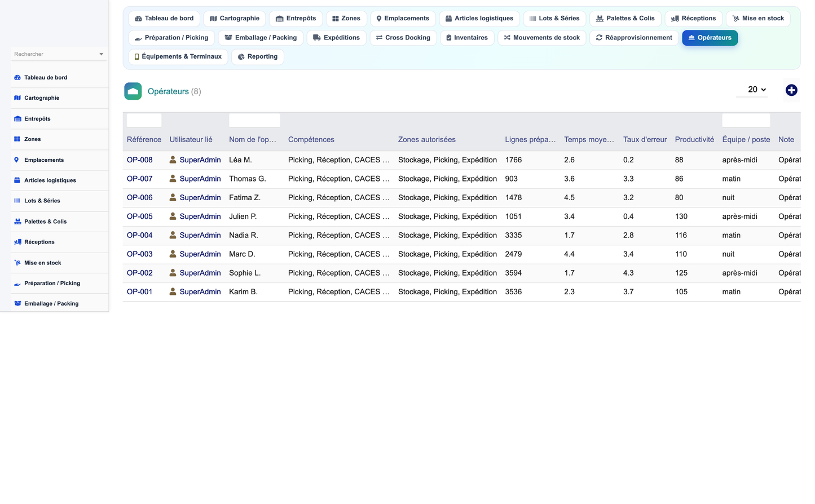Open operator reference OP-002
The width and height of the screenshot is (815, 504).
pos(140,273)
